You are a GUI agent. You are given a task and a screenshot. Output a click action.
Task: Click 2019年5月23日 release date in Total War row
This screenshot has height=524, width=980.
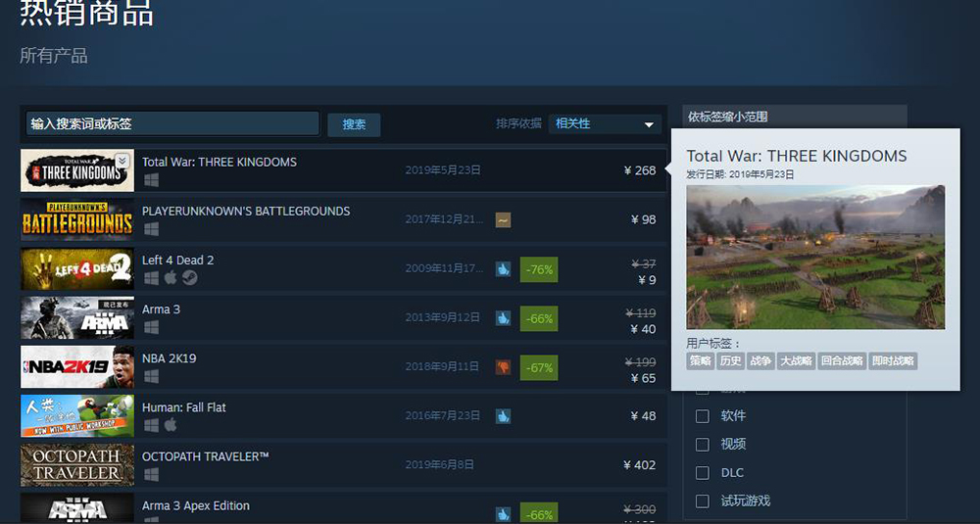443,169
